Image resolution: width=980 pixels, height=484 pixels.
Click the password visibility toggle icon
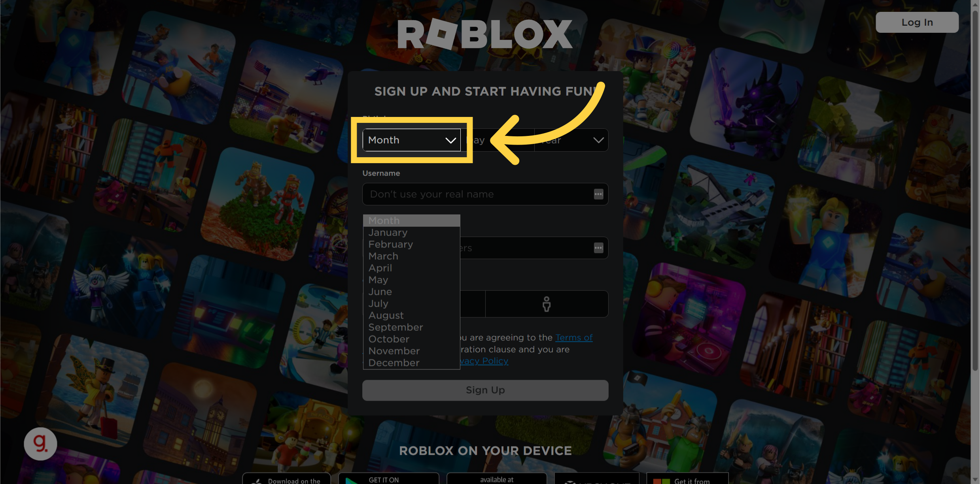tap(598, 248)
